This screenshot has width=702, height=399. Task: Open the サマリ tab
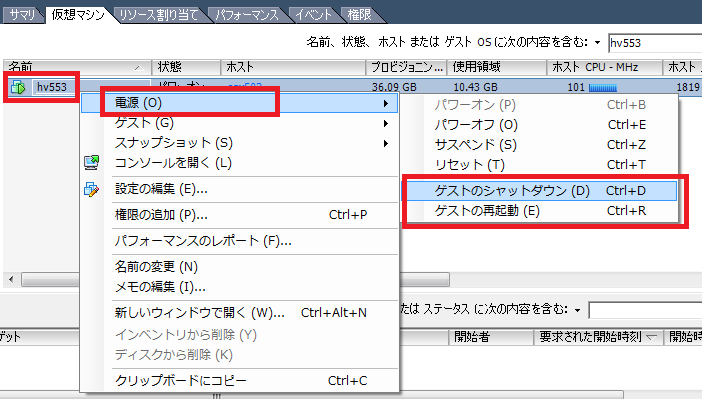pos(22,15)
